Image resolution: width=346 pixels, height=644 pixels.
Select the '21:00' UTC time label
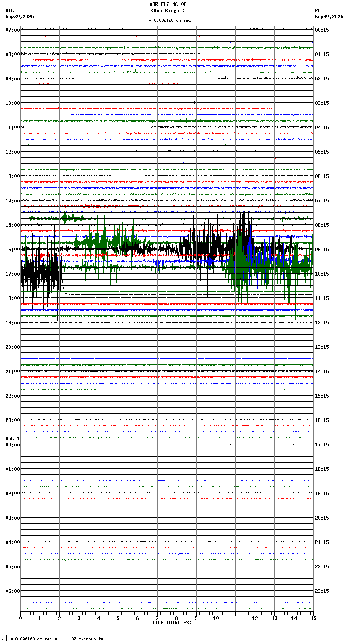tap(13, 372)
